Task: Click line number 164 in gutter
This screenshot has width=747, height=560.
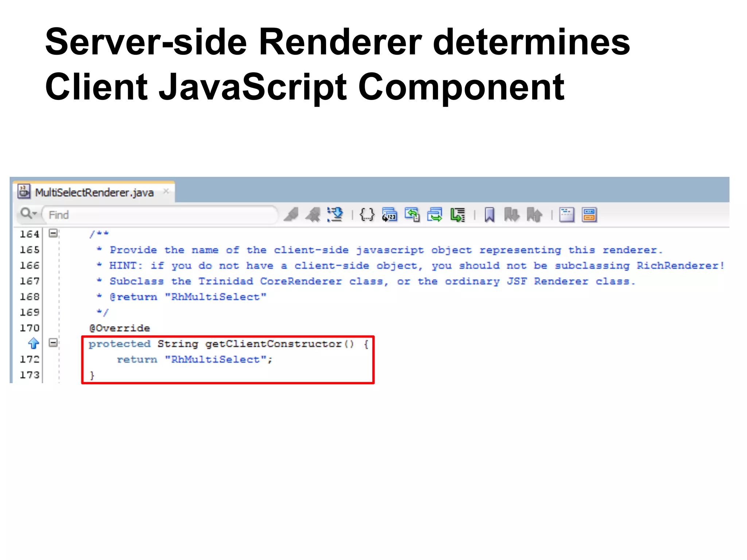Action: coord(30,234)
